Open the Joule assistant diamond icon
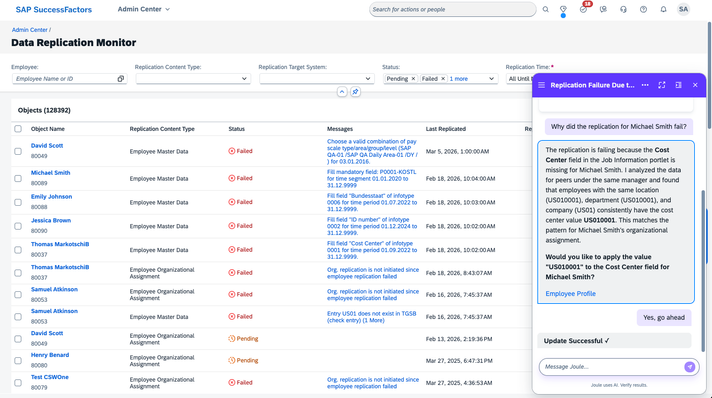Screen dimensions: 712x398 point(563,9)
